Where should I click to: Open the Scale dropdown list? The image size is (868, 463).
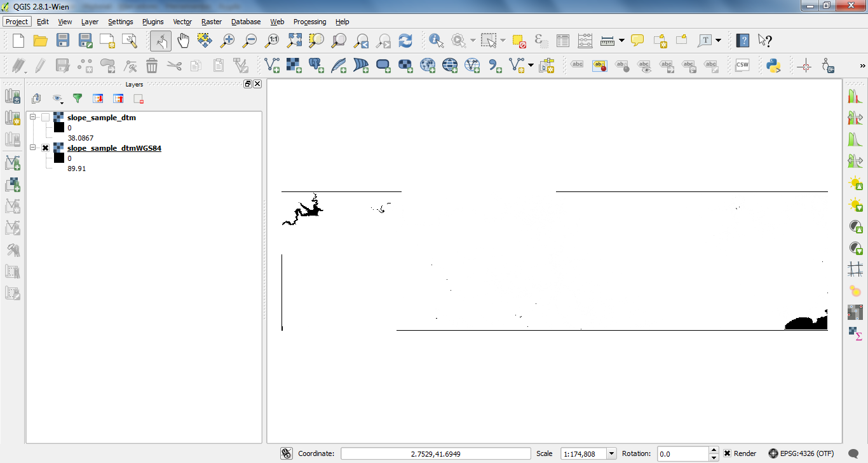click(611, 453)
